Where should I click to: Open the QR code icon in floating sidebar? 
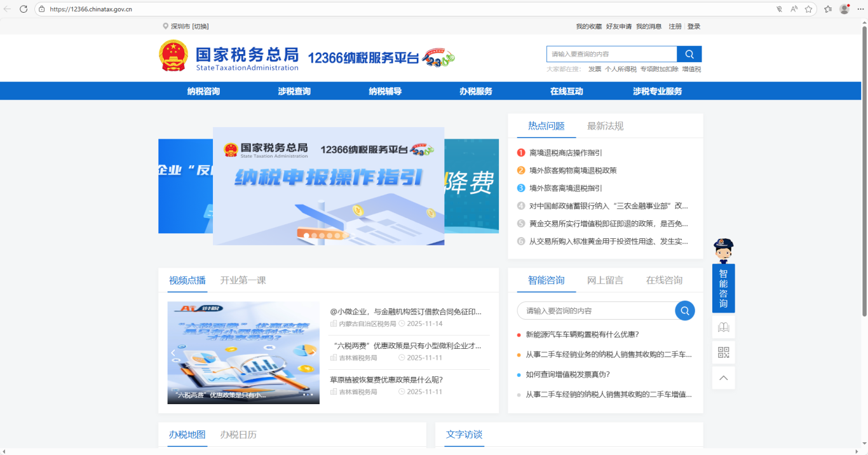(x=723, y=352)
